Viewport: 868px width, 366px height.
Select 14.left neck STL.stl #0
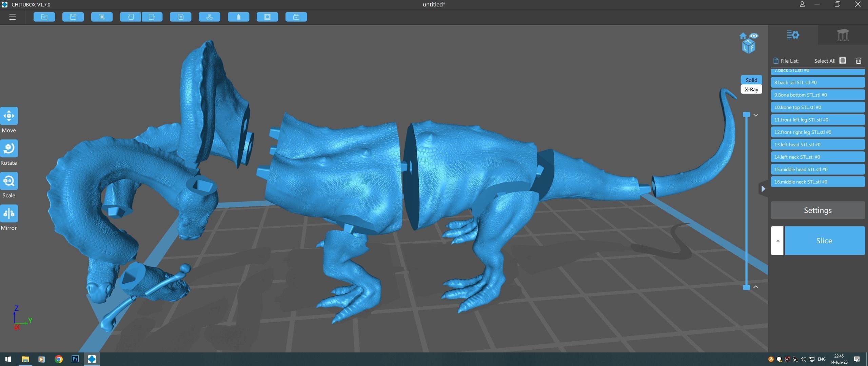click(818, 157)
